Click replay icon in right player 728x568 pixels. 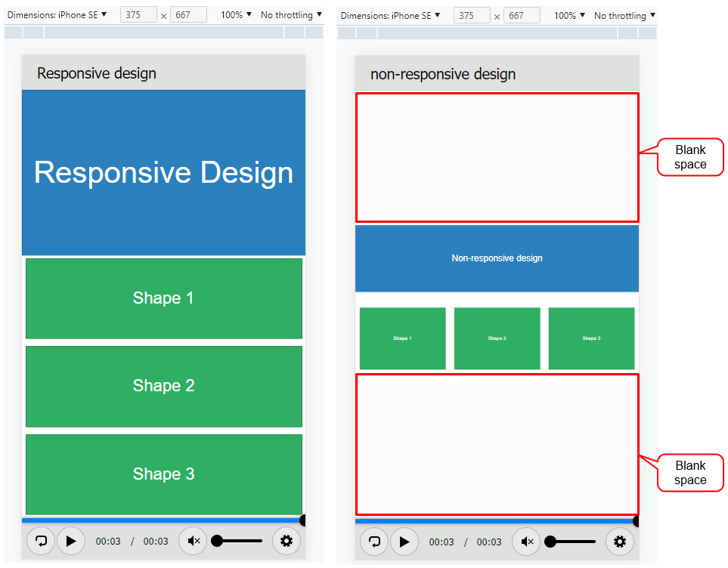tap(374, 542)
